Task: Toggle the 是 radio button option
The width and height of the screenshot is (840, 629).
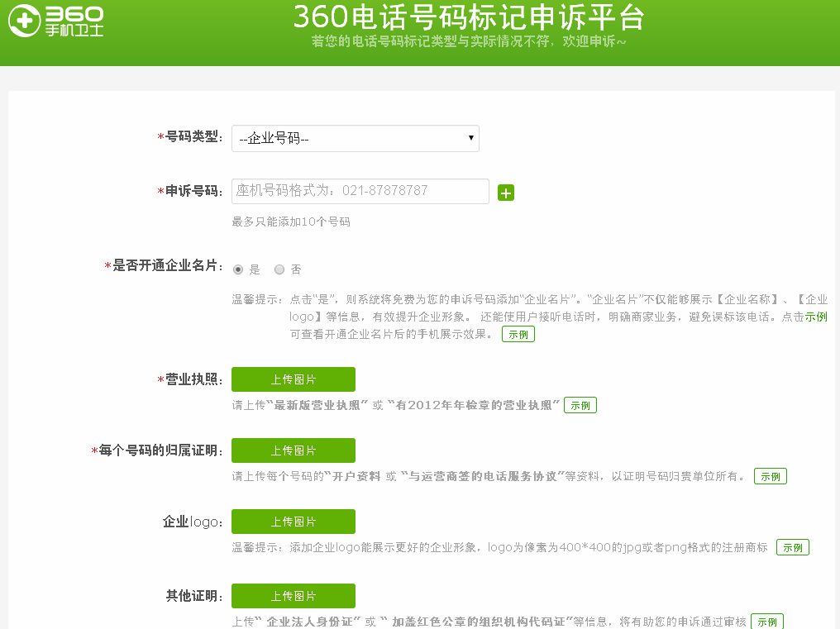Action: click(x=238, y=269)
